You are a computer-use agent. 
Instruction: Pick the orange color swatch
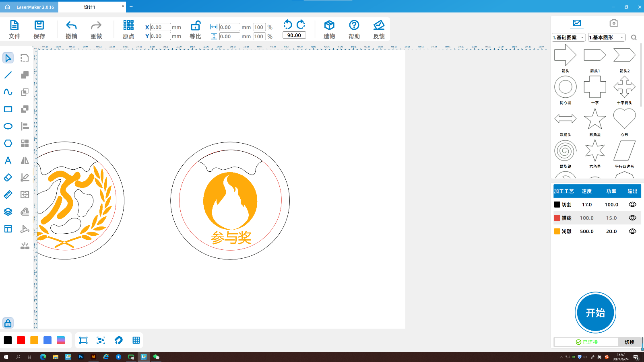[34, 341]
